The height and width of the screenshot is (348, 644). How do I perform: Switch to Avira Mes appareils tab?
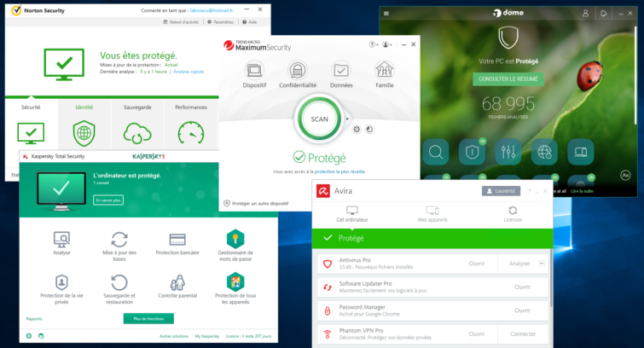coord(432,214)
